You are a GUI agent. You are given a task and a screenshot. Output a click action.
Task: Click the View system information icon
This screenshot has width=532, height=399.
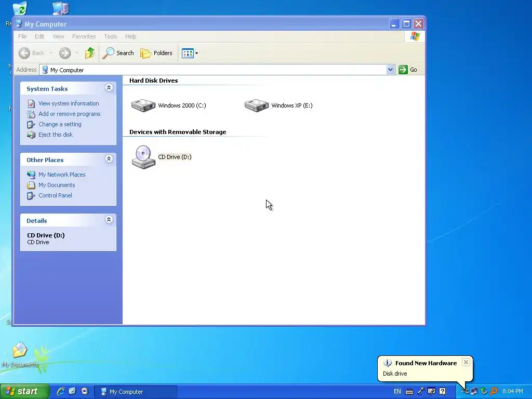31,103
